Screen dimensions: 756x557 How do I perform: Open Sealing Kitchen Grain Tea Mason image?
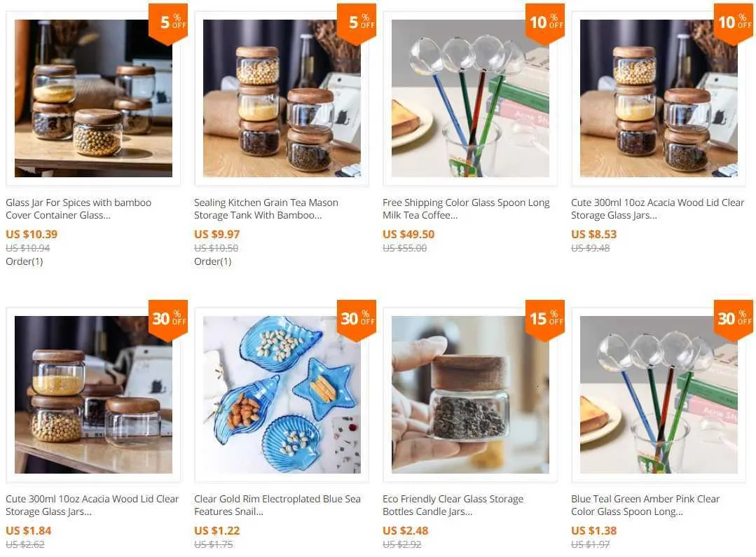pyautogui.click(x=282, y=98)
